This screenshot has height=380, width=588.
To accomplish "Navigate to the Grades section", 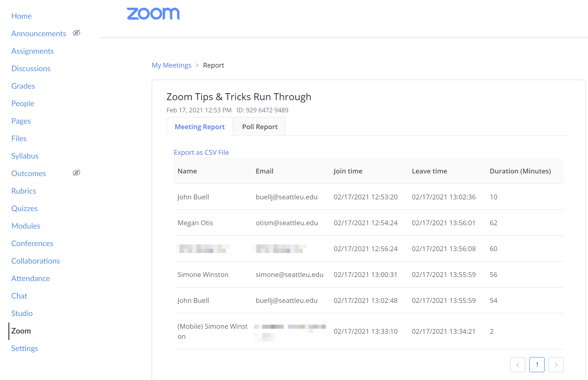I will tap(23, 86).
